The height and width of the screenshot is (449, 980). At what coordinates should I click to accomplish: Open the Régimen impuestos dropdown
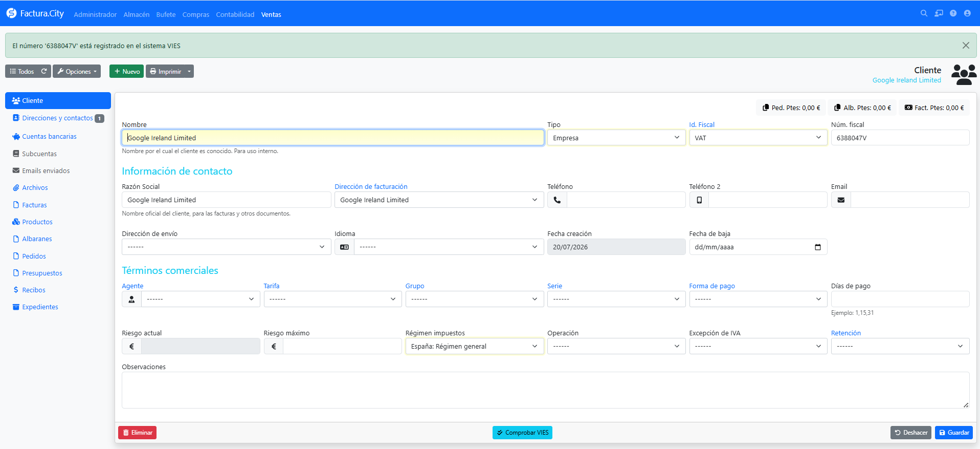[475, 346]
